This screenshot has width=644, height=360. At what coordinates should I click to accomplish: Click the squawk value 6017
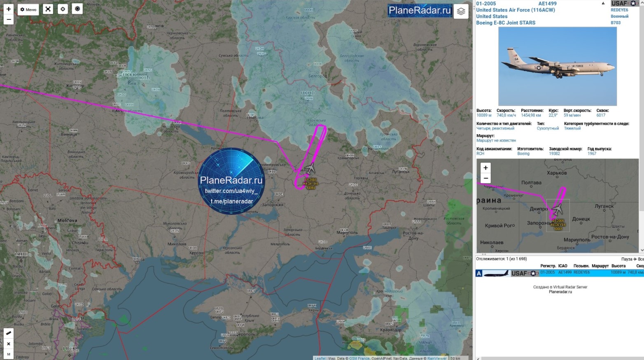[x=601, y=115]
